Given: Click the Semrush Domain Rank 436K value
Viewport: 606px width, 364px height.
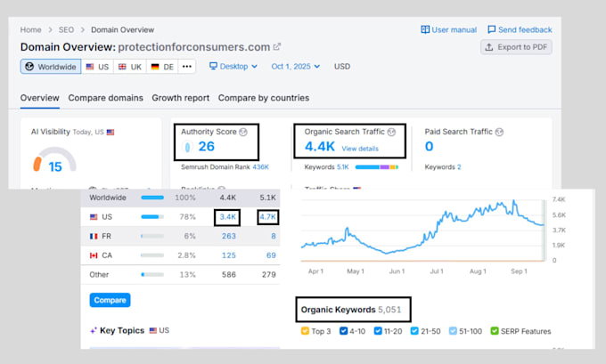Looking at the screenshot, I should coord(260,167).
